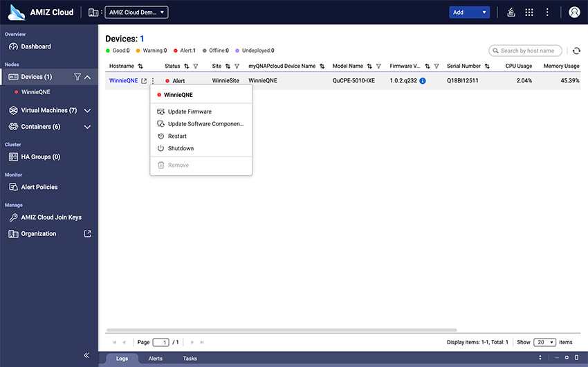
Task: Click the refresh icon above the table
Action: tap(576, 51)
